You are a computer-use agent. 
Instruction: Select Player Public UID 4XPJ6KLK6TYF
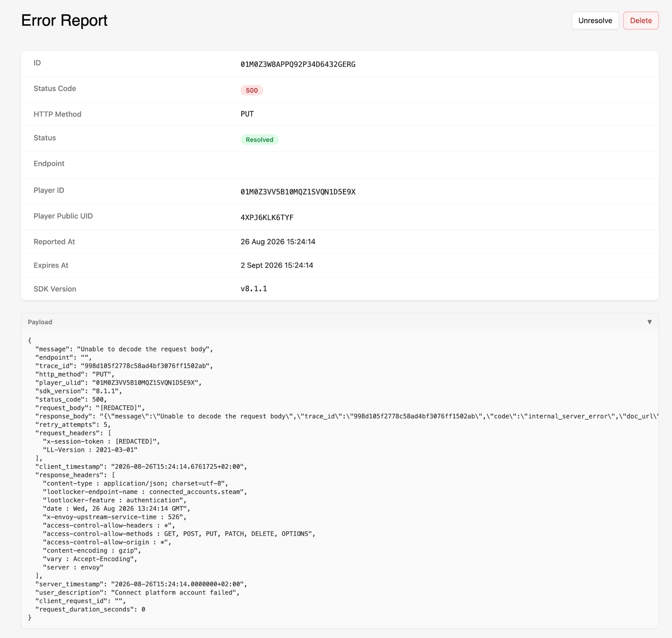[x=267, y=218]
